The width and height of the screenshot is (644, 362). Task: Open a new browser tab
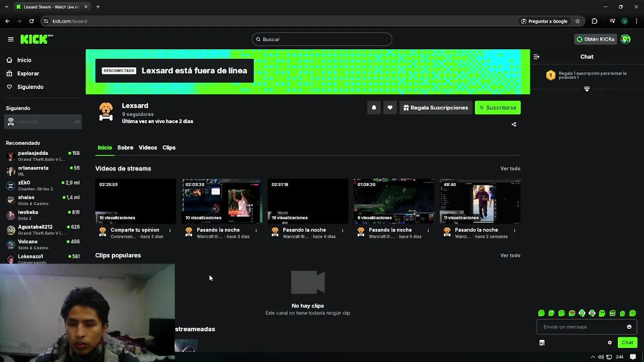tap(98, 7)
